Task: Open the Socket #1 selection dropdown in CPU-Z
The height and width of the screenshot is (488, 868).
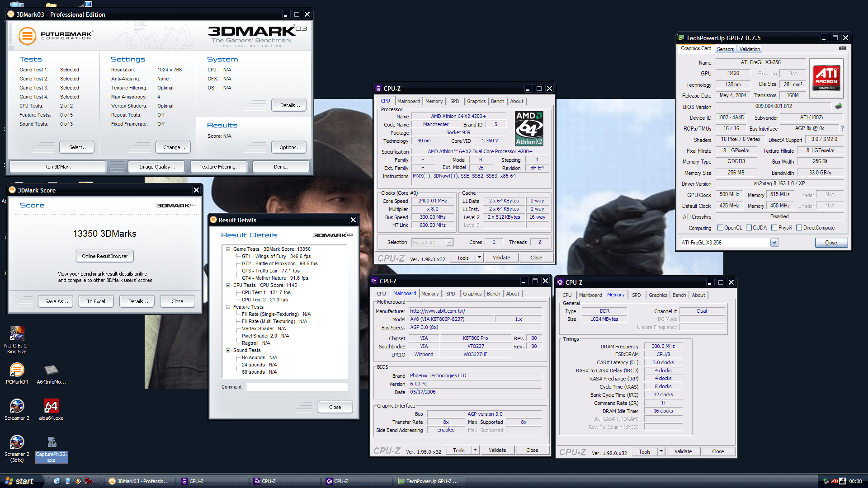Action: [x=449, y=243]
